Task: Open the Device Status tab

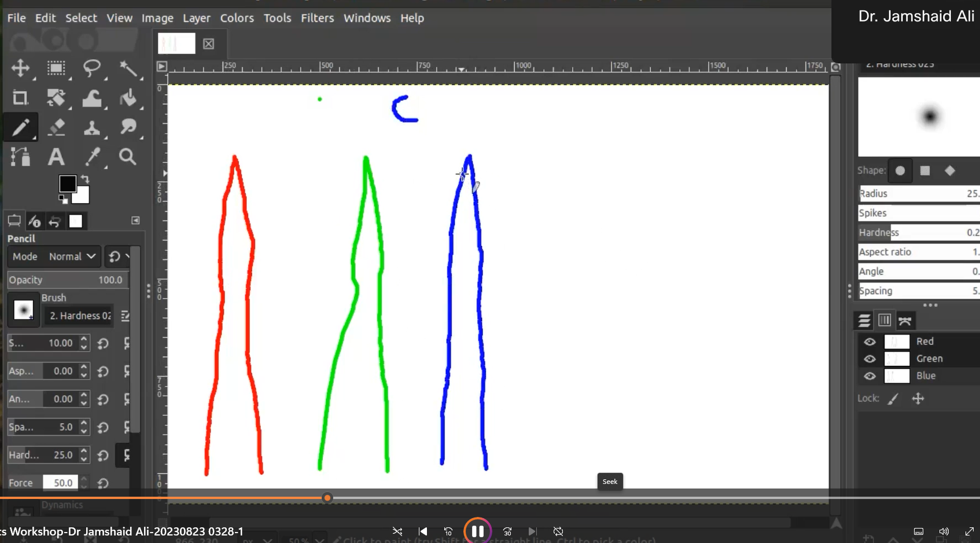Action: pyautogui.click(x=35, y=221)
